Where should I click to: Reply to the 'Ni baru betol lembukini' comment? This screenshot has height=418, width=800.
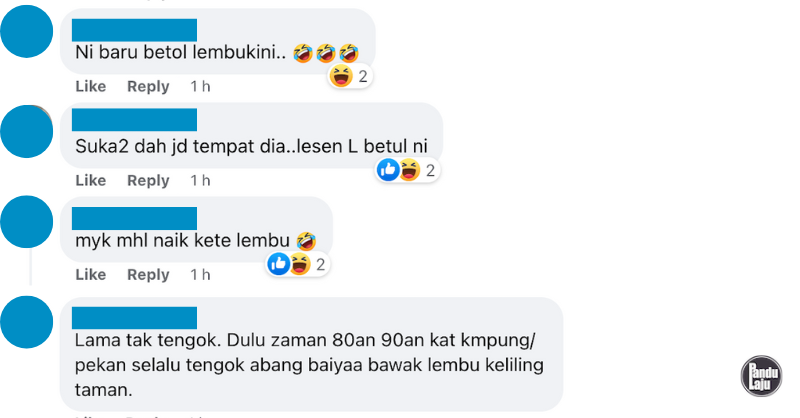[x=148, y=86]
